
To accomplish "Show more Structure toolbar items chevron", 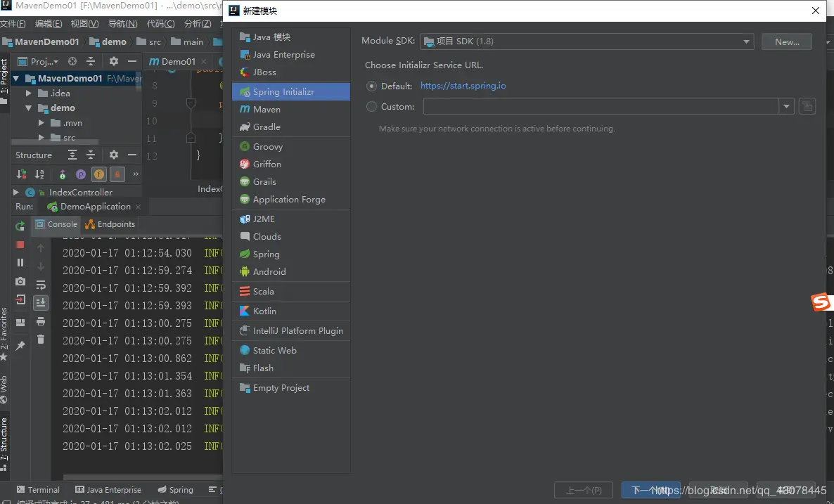I will click(x=136, y=174).
